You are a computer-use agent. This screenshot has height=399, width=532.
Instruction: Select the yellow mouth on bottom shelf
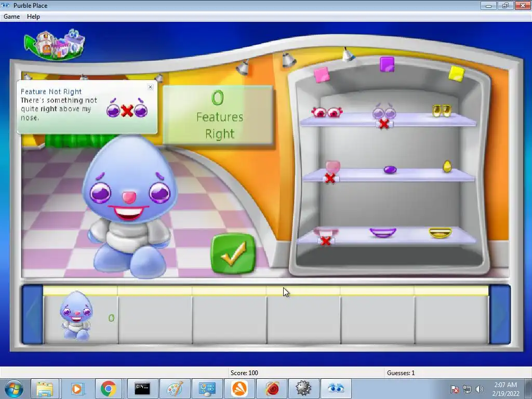pos(440,233)
